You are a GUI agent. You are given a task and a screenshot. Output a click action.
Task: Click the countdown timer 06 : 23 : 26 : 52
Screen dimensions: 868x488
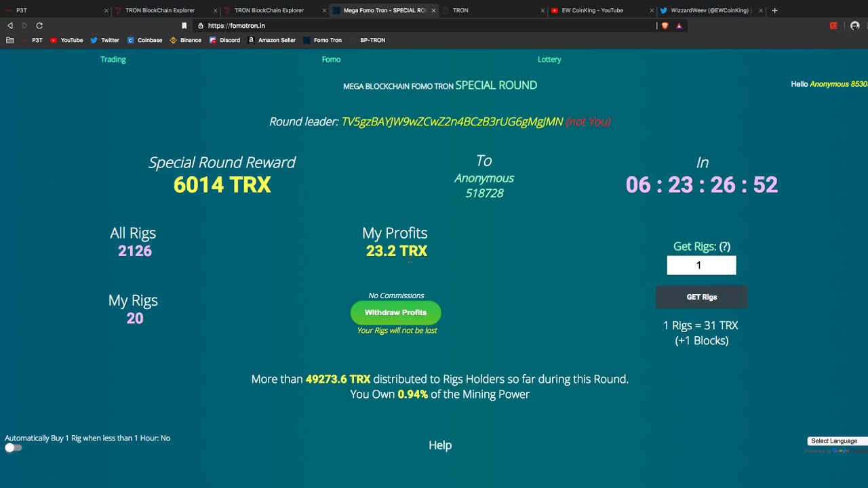coord(701,185)
